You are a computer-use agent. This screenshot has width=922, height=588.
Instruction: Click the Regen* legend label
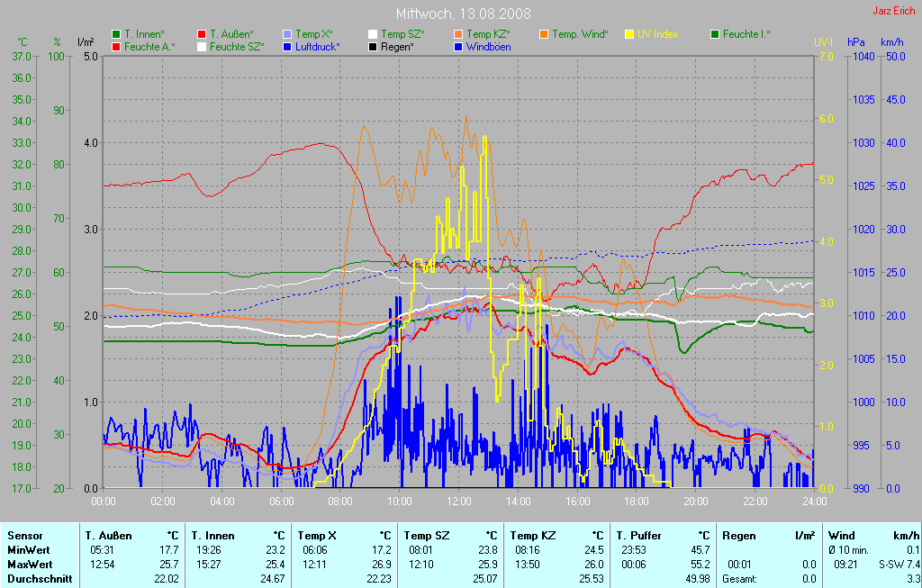pyautogui.click(x=397, y=47)
